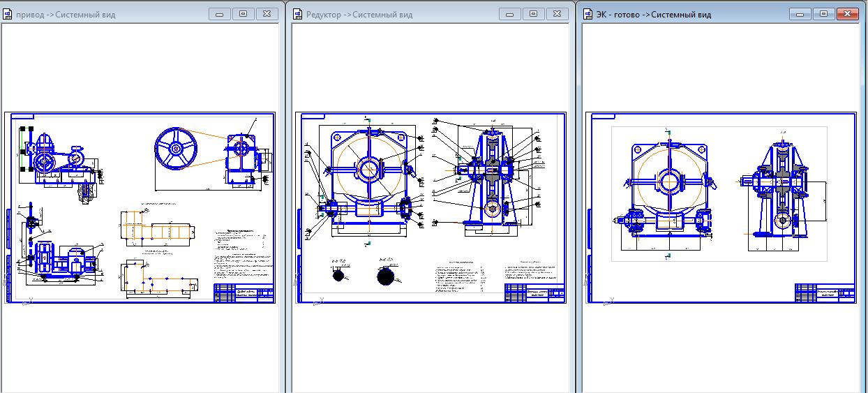Click the document icon in the Редуктор window
The width and height of the screenshot is (868, 393).
pos(298,14)
